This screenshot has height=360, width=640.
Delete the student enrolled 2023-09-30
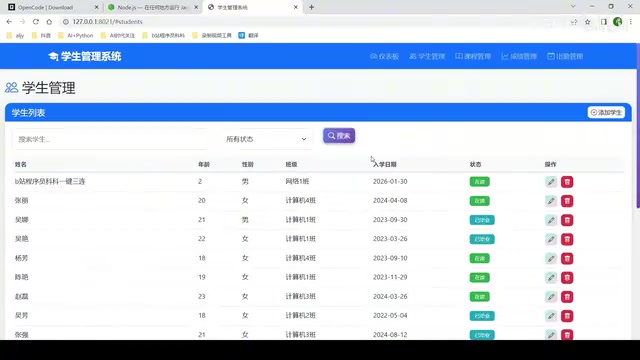click(x=567, y=220)
